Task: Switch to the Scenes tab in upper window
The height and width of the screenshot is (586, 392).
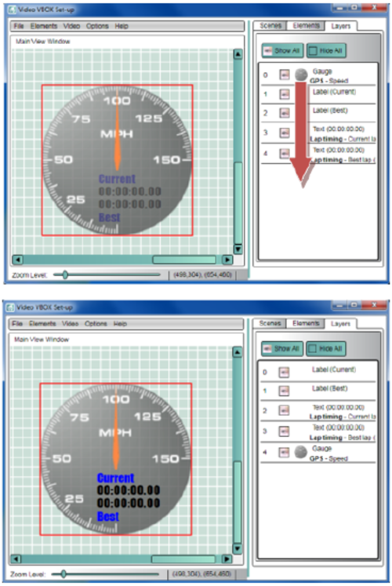Action: [270, 25]
